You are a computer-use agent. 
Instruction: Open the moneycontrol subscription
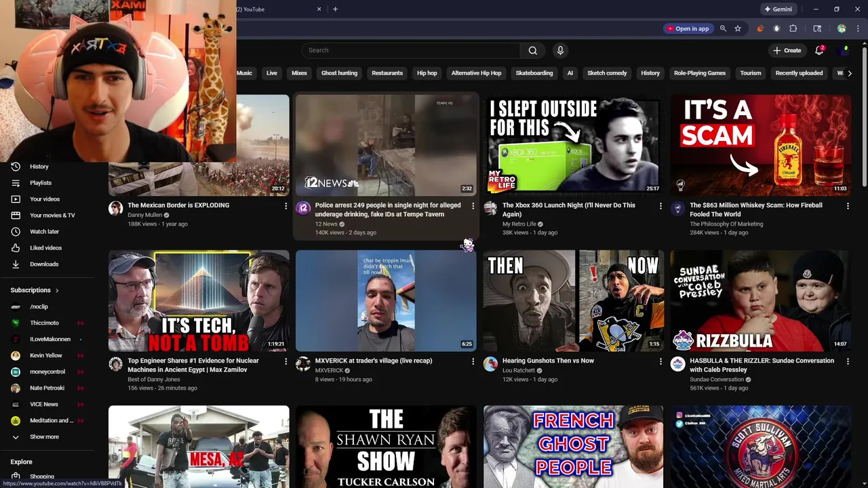(x=47, y=372)
